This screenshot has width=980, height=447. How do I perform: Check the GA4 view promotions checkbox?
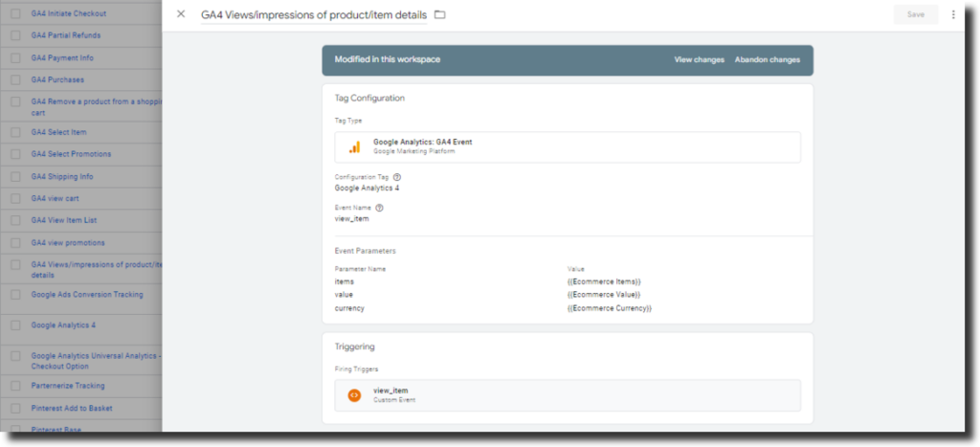[15, 243]
